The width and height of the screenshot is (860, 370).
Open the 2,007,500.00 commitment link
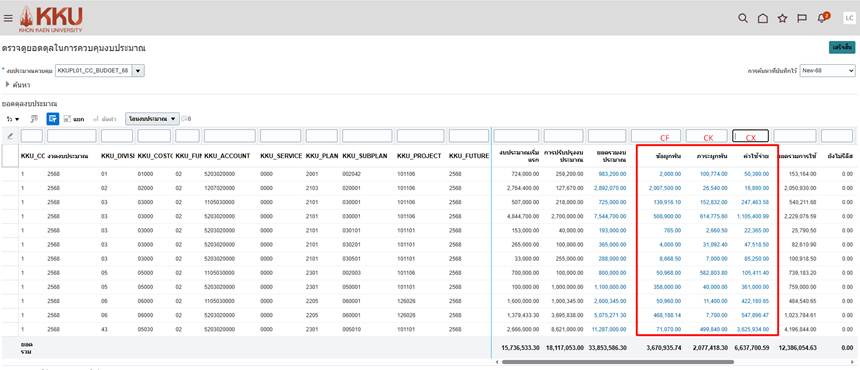coord(665,188)
